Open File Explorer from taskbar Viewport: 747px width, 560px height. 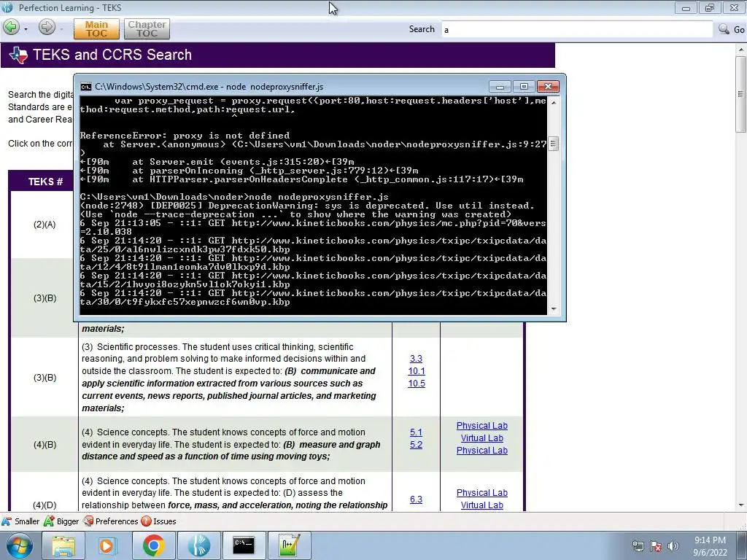tap(63, 545)
